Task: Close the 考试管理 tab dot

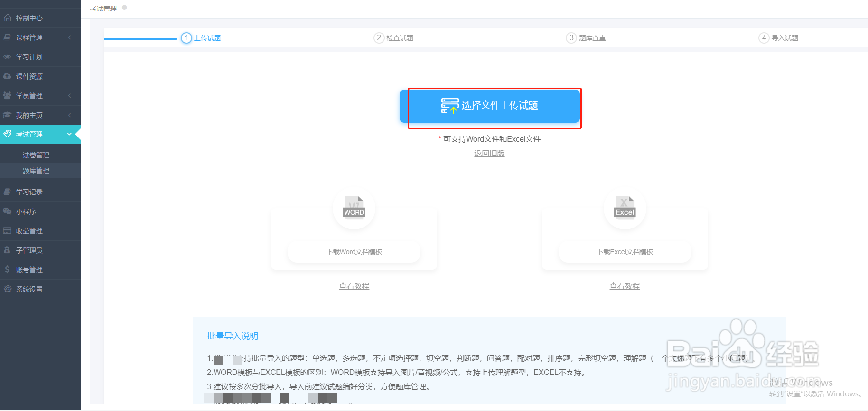Action: tap(125, 8)
